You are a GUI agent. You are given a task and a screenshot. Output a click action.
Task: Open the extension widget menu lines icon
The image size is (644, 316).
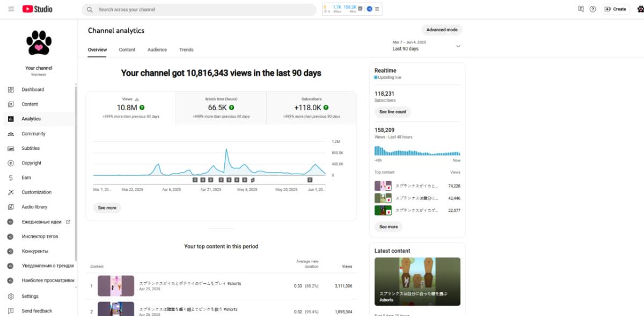tap(377, 9)
